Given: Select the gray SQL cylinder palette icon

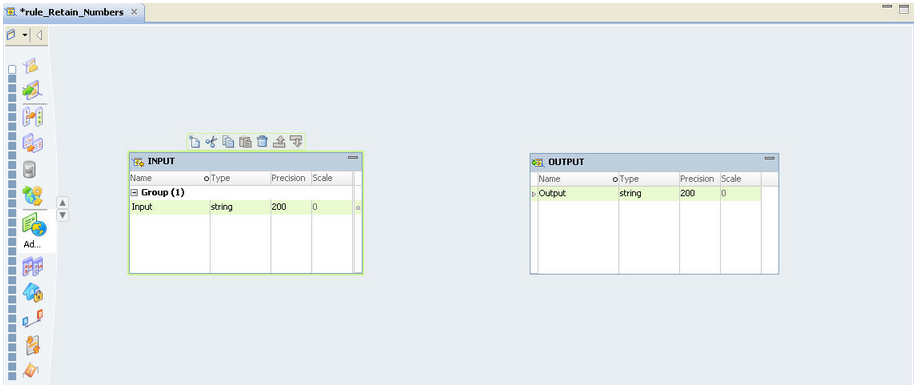Looking at the screenshot, I should pyautogui.click(x=29, y=170).
